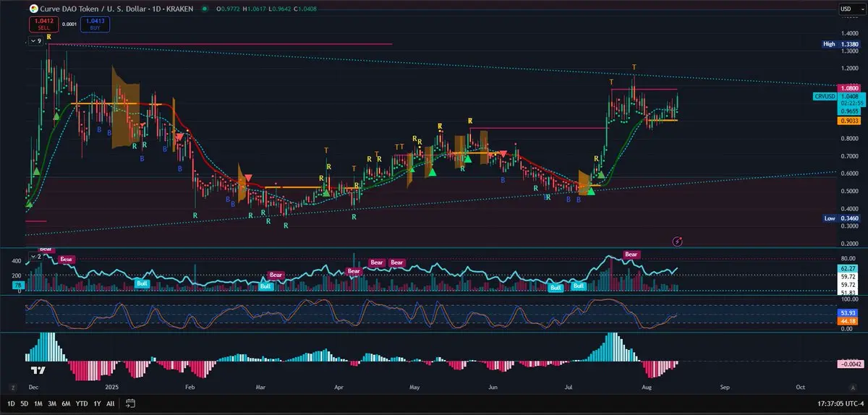
Task: Click the lightning flash event icon
Action: pos(678,240)
